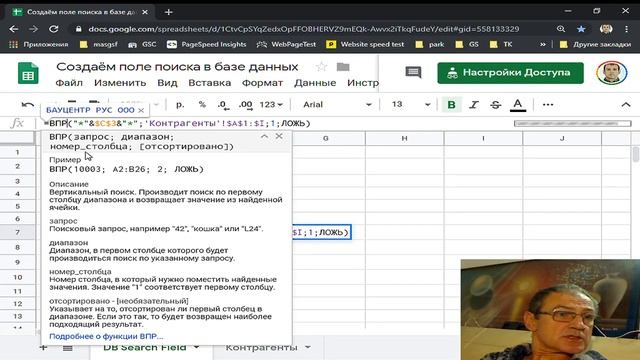Screen dimensions: 640x360
Task: Open font size 13 dropdown
Action: (x=411, y=104)
